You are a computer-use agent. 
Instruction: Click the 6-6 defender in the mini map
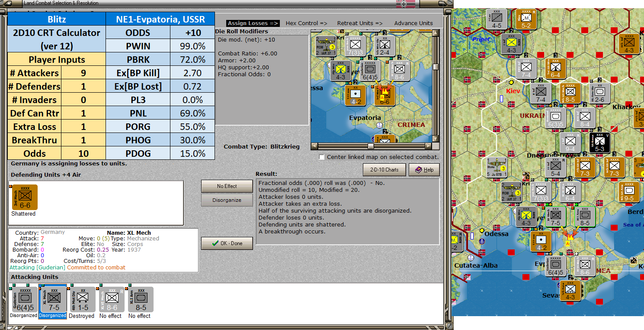click(385, 95)
